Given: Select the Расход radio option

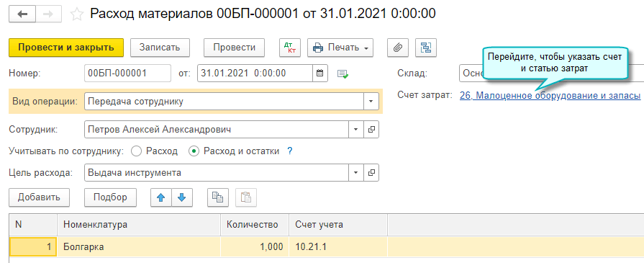Looking at the screenshot, I should [x=136, y=151].
